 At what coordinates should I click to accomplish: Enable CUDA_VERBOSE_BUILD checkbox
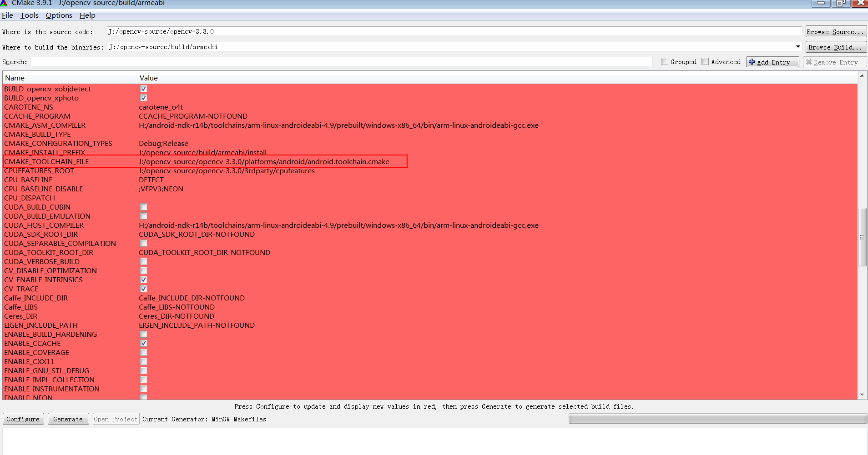point(144,261)
